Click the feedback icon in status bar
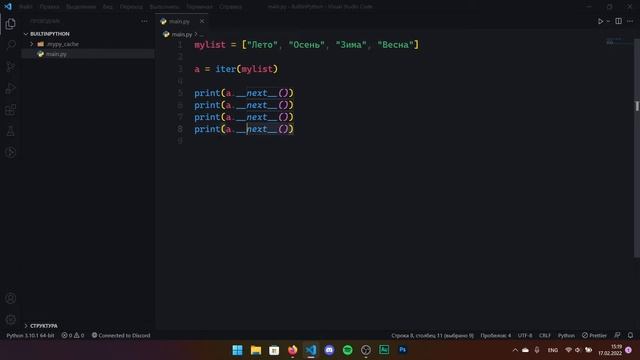Viewport: 640px width, 360px height. (618, 336)
